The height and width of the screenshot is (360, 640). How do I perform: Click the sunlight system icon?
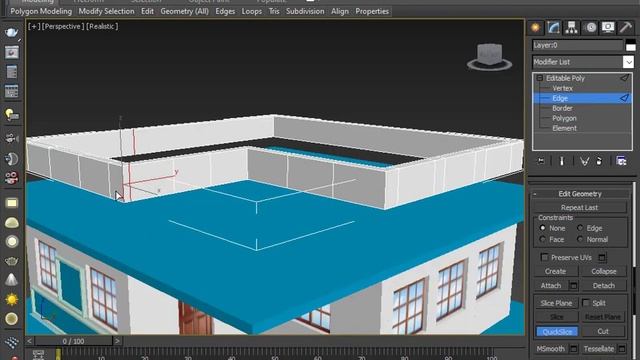coord(11,299)
